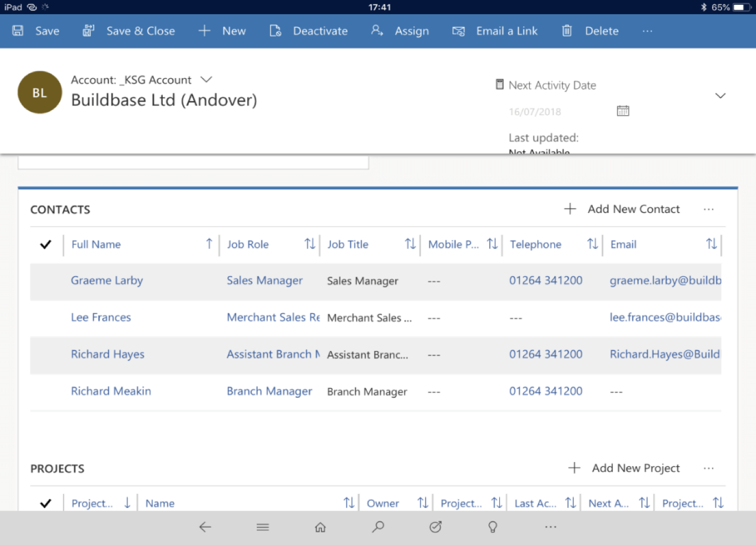Screen dimensions: 756x545
Task: Email lee.frances@buildbase address
Action: 665,317
